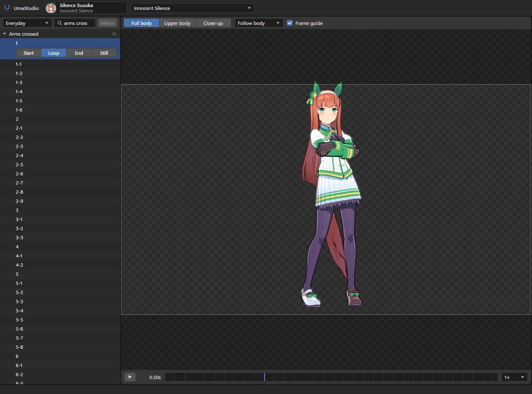Select motion 1-1 in the list
Viewport: 532px width, 394px height.
click(60, 64)
